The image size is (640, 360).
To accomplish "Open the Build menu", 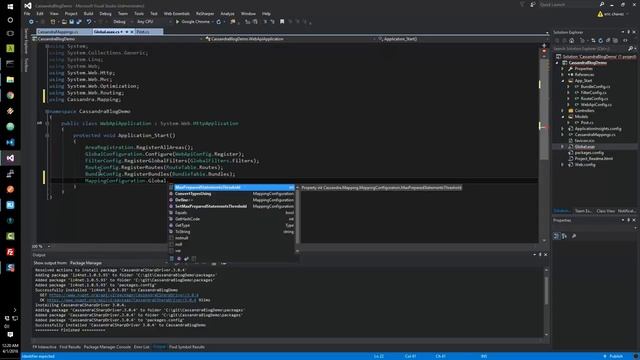I will [x=88, y=13].
